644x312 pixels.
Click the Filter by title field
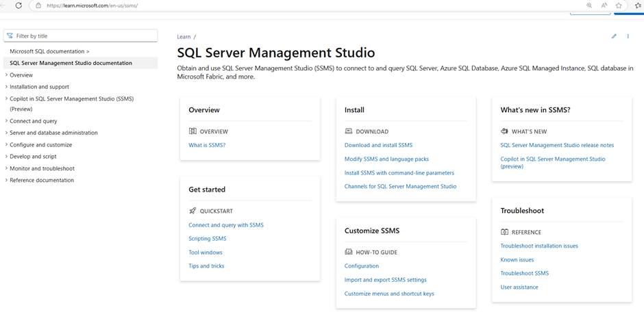81,36
